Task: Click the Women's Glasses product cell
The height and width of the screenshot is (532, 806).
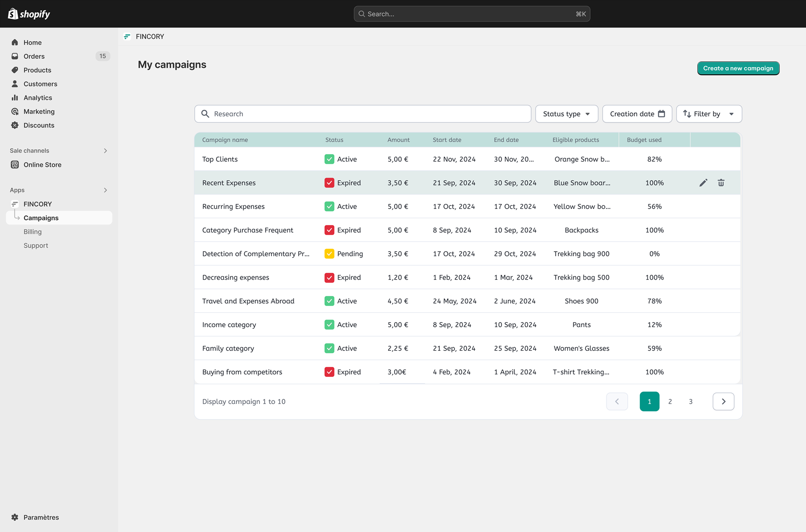Action: 581,348
